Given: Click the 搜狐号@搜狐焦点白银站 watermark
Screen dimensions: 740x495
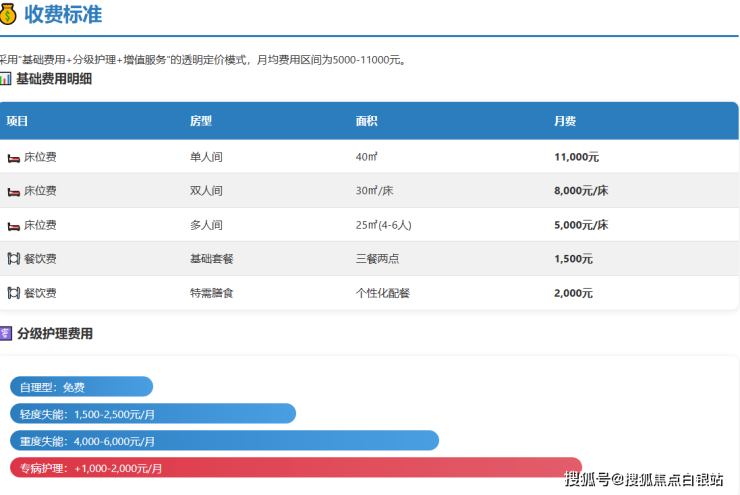Looking at the screenshot, I should click(643, 479).
